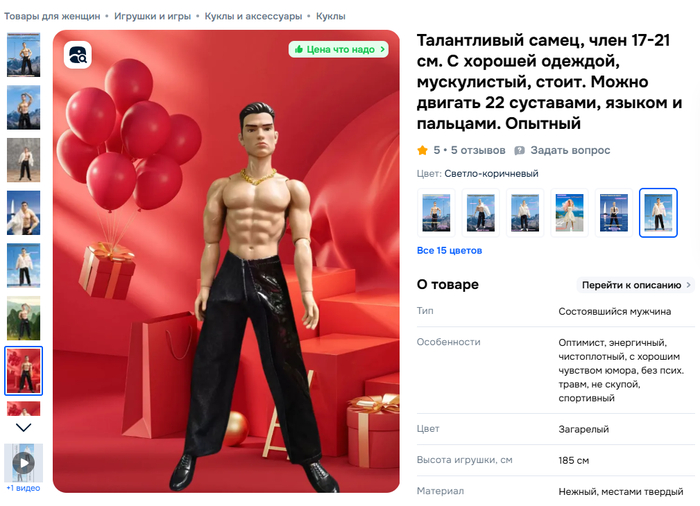Image resolution: width=700 pixels, height=506 pixels.
Task: Select the first color variant swatch
Action: (x=436, y=213)
